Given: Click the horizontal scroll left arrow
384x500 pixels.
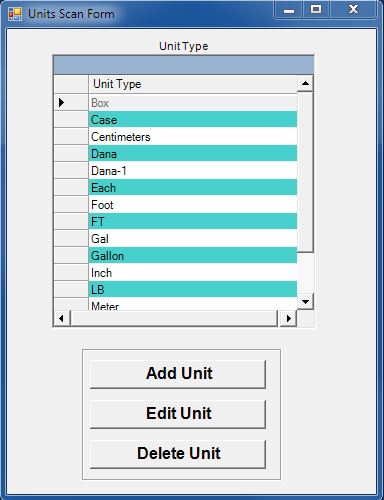Looking at the screenshot, I should tap(62, 318).
